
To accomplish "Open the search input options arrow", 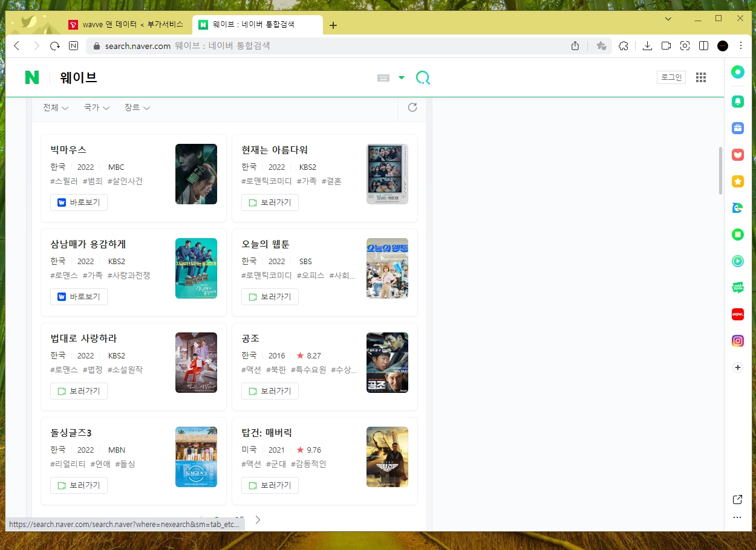I will pyautogui.click(x=402, y=77).
